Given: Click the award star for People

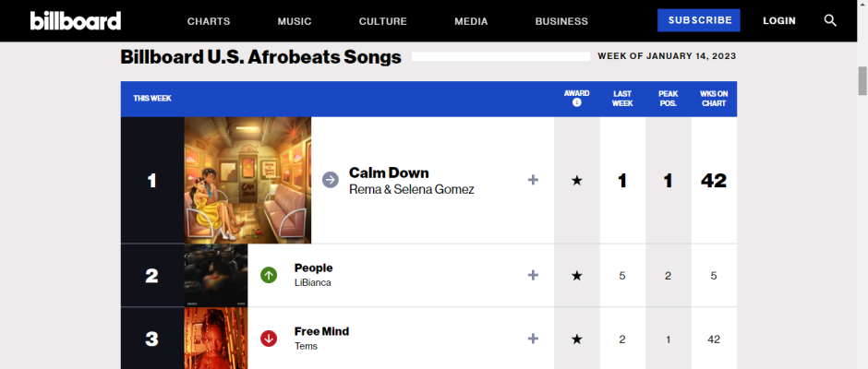Looking at the screenshot, I should pos(577,275).
